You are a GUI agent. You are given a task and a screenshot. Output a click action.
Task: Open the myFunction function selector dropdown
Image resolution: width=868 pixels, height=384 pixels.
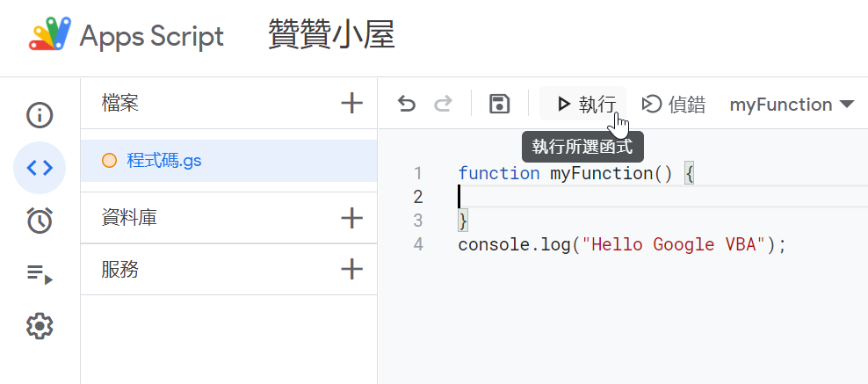(792, 104)
